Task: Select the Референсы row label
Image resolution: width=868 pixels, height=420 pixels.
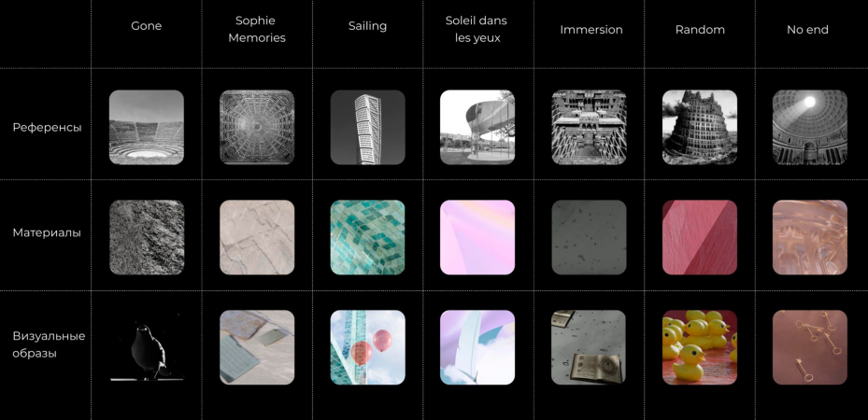Action: (x=47, y=128)
